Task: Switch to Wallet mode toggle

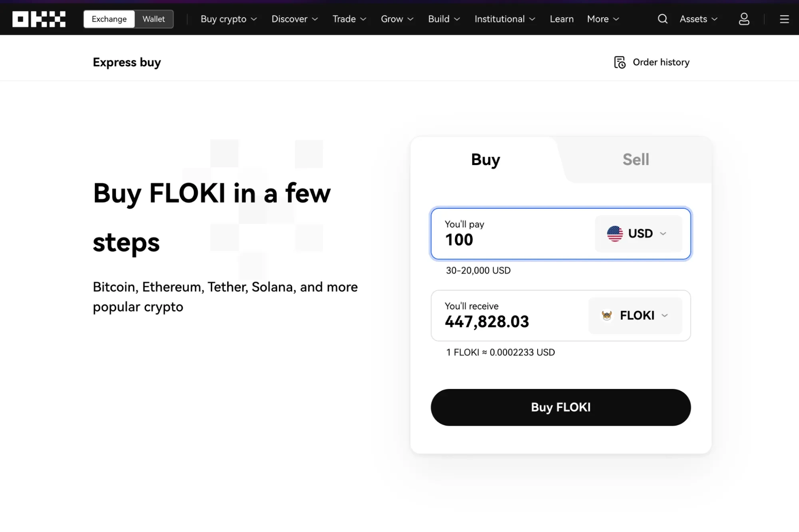Action: [153, 19]
